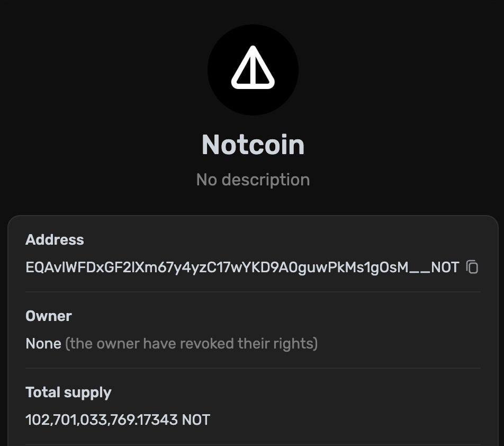Click the Total supply label
Viewport: 504px width, 446px height.
68,393
